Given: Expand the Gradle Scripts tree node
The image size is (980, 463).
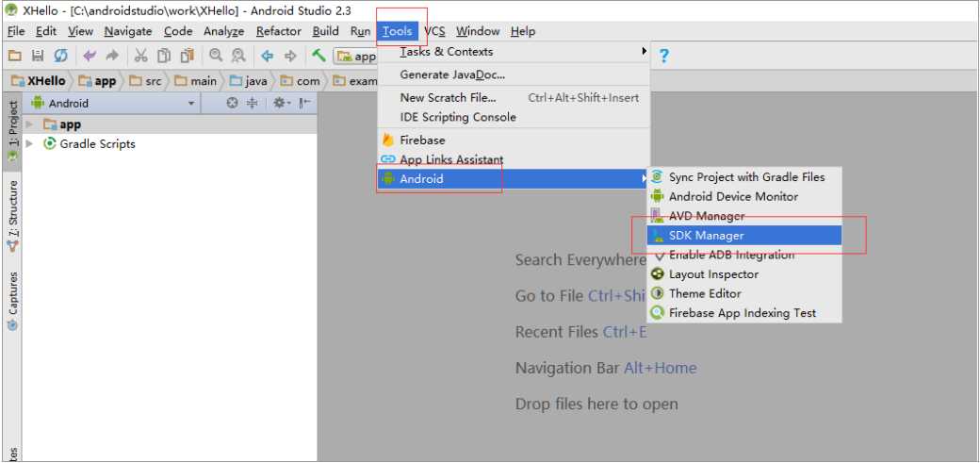Looking at the screenshot, I should [29, 144].
